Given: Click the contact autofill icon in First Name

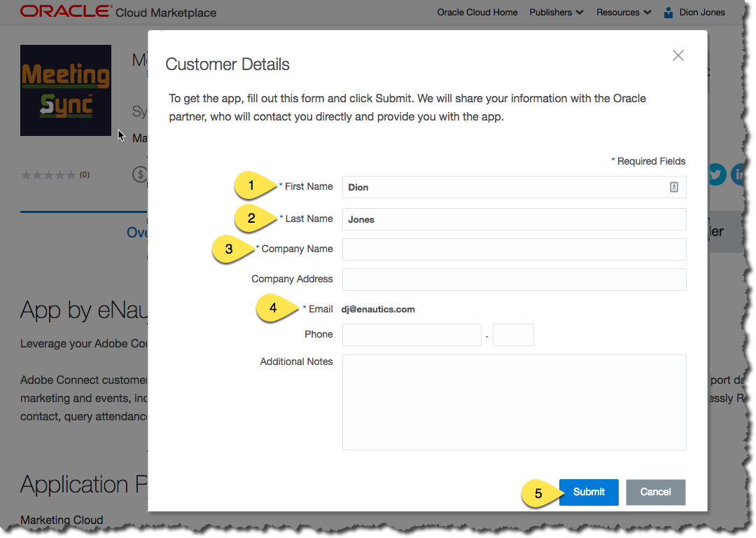Looking at the screenshot, I should pos(674,187).
